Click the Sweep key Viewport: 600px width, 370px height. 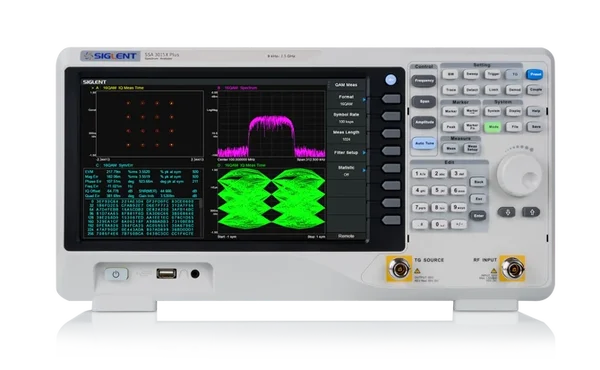pos(472,74)
